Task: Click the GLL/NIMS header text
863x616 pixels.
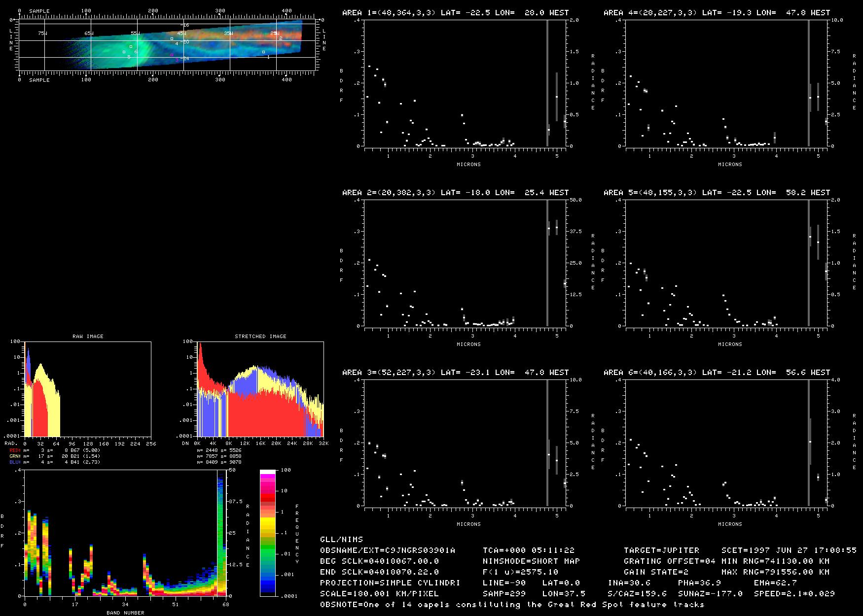Action: click(x=341, y=540)
